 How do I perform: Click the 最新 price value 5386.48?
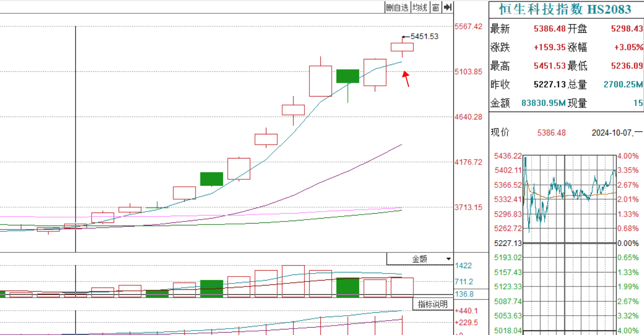coord(549,29)
